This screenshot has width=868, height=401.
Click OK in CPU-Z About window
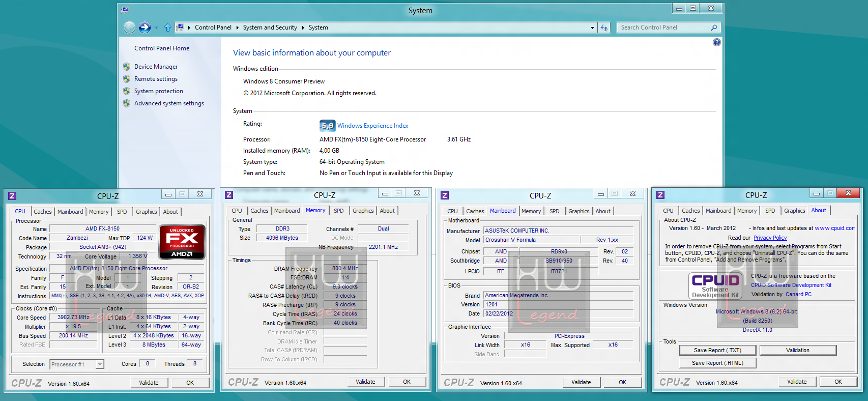838,382
